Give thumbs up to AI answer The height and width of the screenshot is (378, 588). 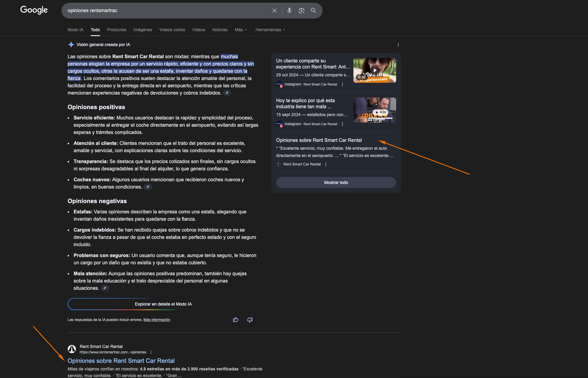point(236,319)
